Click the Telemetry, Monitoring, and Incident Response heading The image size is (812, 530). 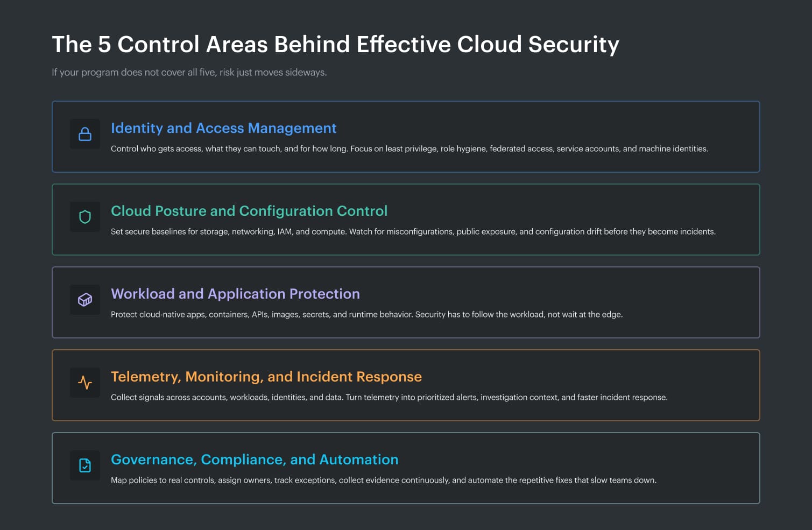point(266,377)
